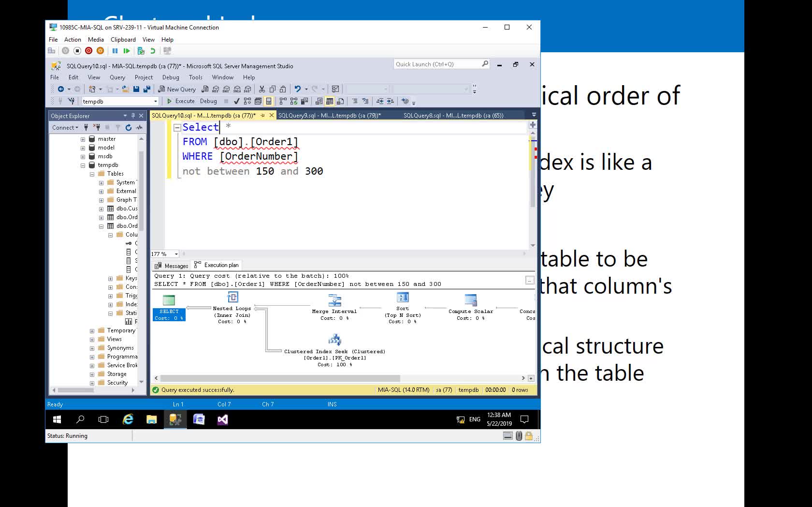
Task: Open the Query menu in SSMS
Action: pyautogui.click(x=117, y=77)
